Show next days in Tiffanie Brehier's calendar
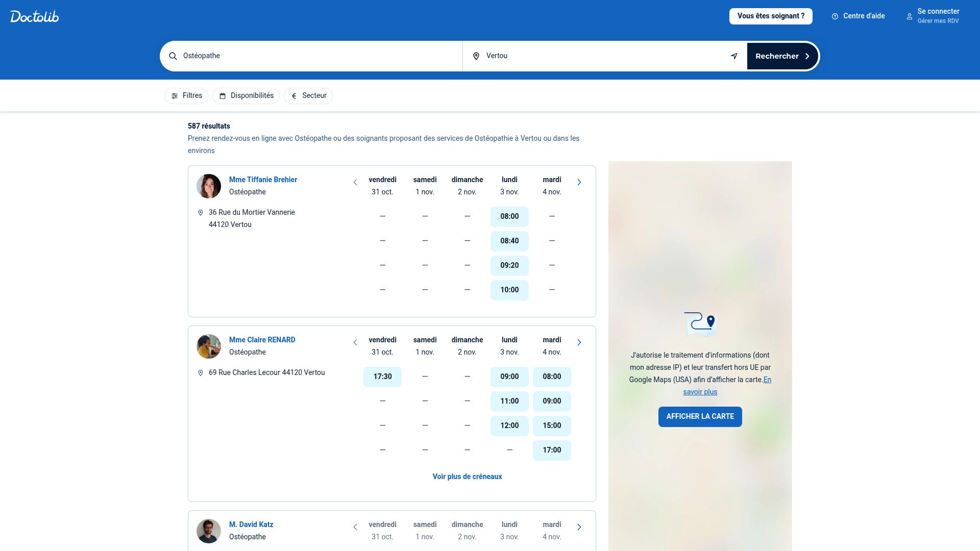Screen dimensions: 980x551 [x=579, y=182]
